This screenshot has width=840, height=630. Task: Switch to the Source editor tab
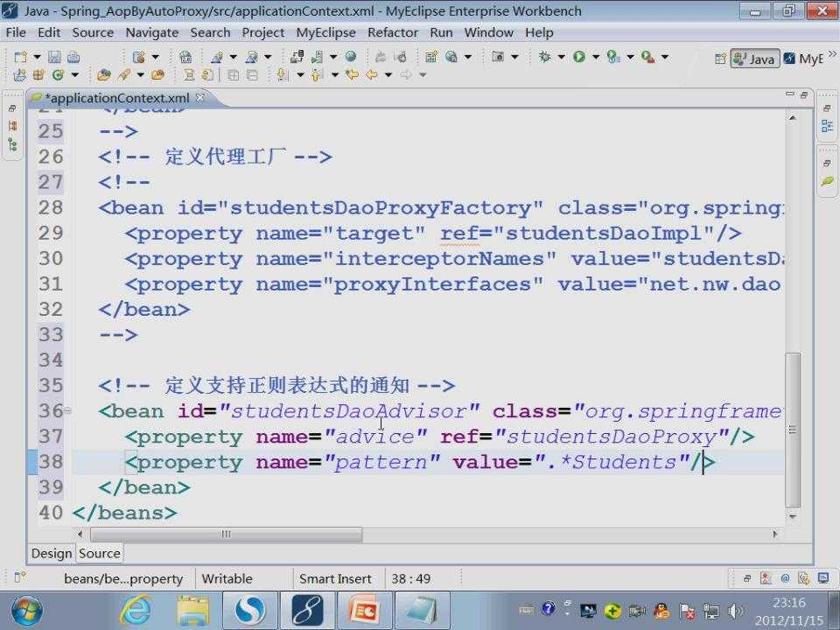point(100,553)
